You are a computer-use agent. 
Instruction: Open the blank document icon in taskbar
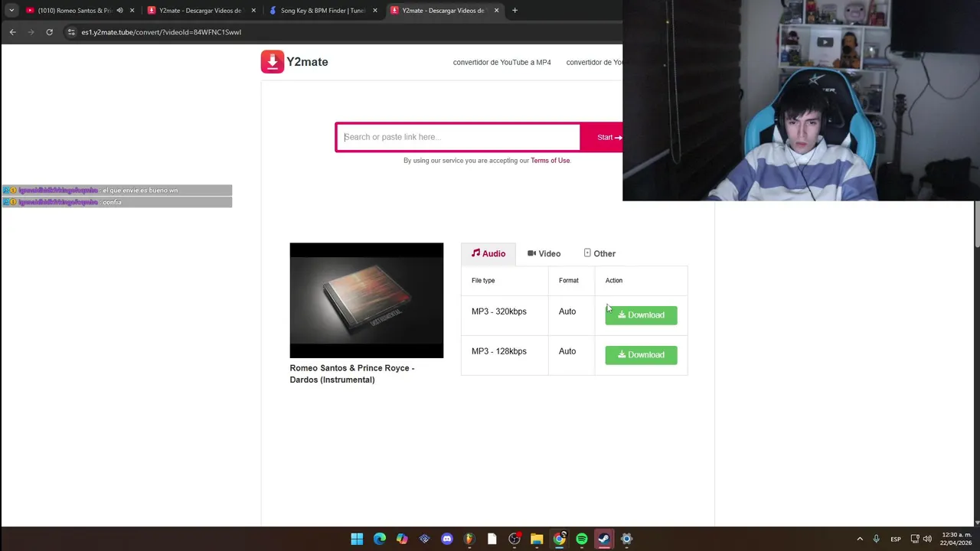pos(492,539)
